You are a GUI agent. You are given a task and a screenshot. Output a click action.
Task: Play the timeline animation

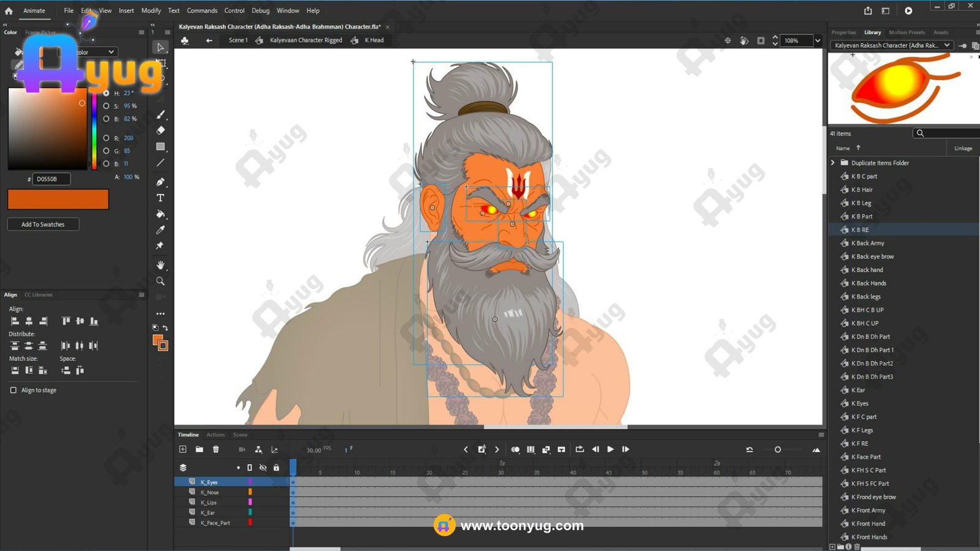coord(610,449)
